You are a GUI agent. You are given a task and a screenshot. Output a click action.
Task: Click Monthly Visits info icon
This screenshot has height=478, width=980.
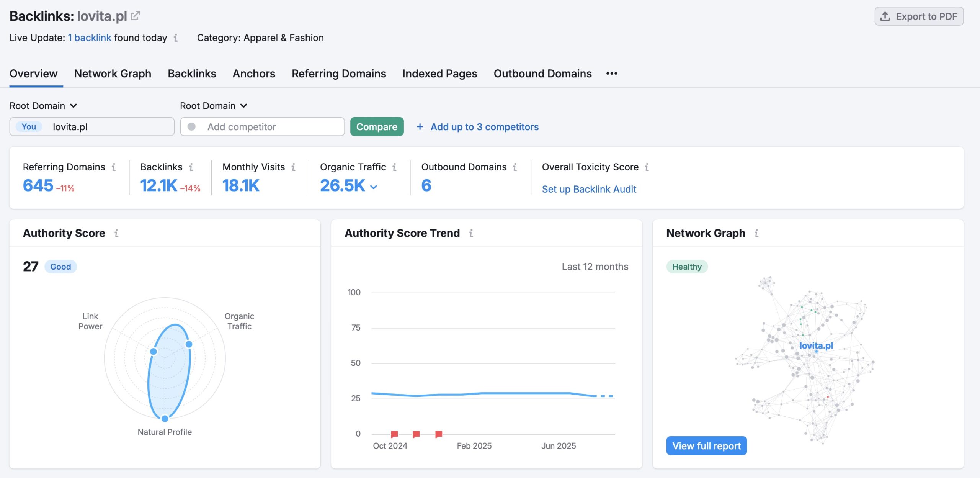coord(294,167)
